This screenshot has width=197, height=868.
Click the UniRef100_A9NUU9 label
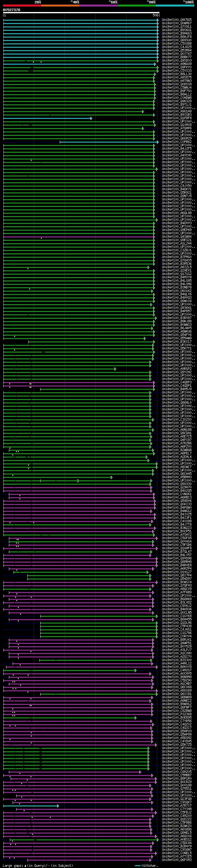[176, 64]
